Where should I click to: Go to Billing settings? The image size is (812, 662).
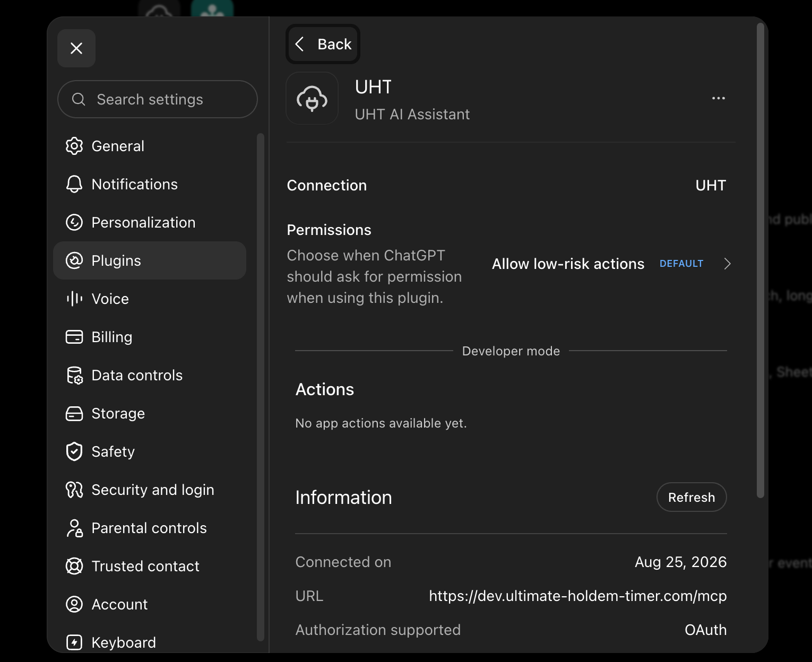click(x=150, y=337)
